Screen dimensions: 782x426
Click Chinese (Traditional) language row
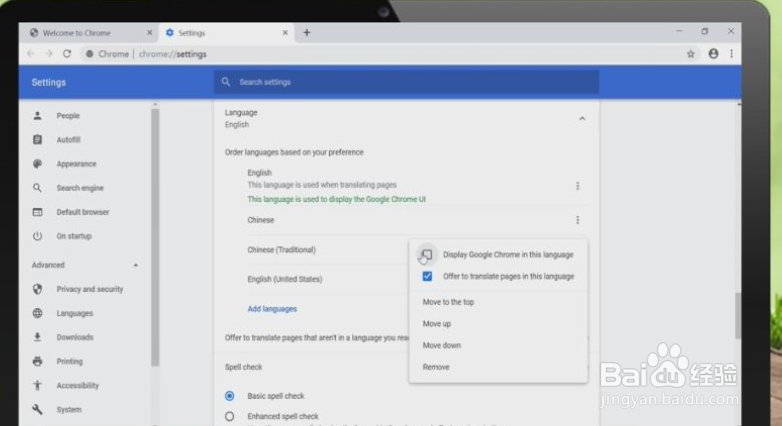click(282, 250)
